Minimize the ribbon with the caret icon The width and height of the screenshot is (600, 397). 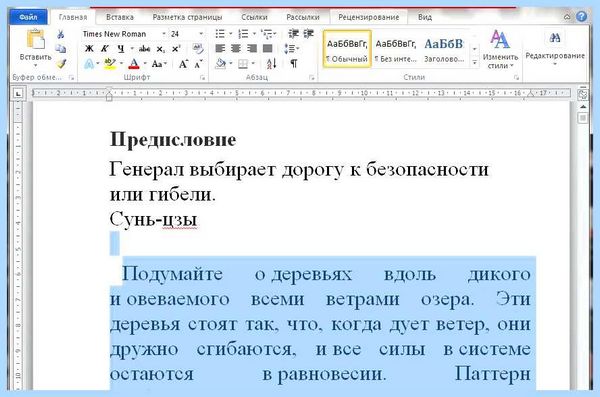point(567,17)
